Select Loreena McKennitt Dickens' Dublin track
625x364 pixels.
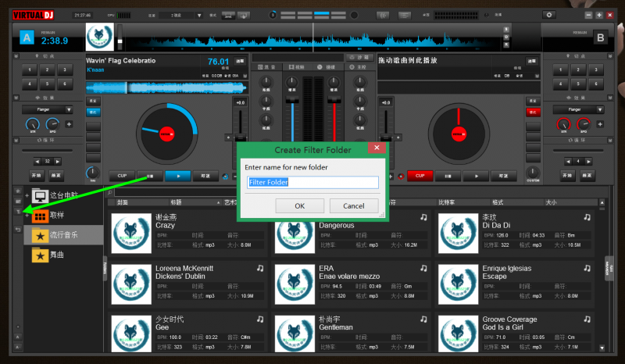(x=187, y=284)
